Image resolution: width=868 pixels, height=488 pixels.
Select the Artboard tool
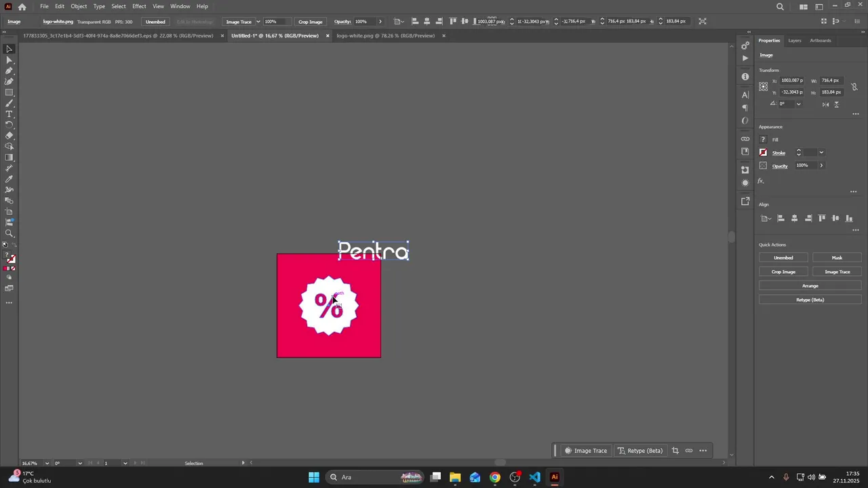pos(9,211)
